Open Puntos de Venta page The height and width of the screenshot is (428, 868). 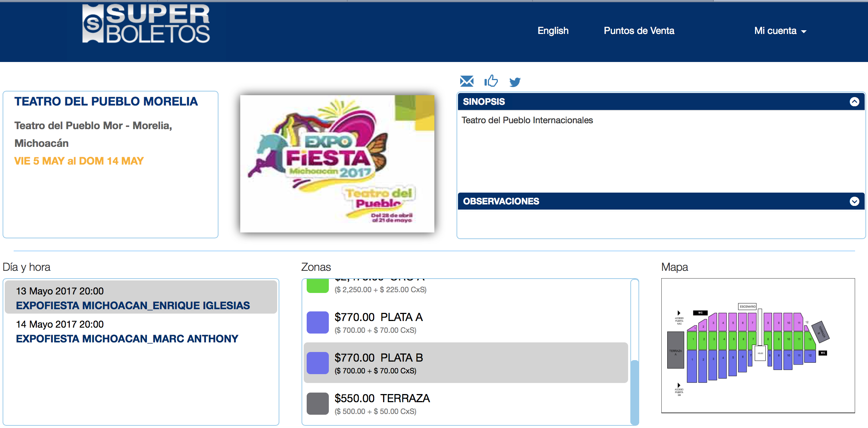click(x=639, y=31)
